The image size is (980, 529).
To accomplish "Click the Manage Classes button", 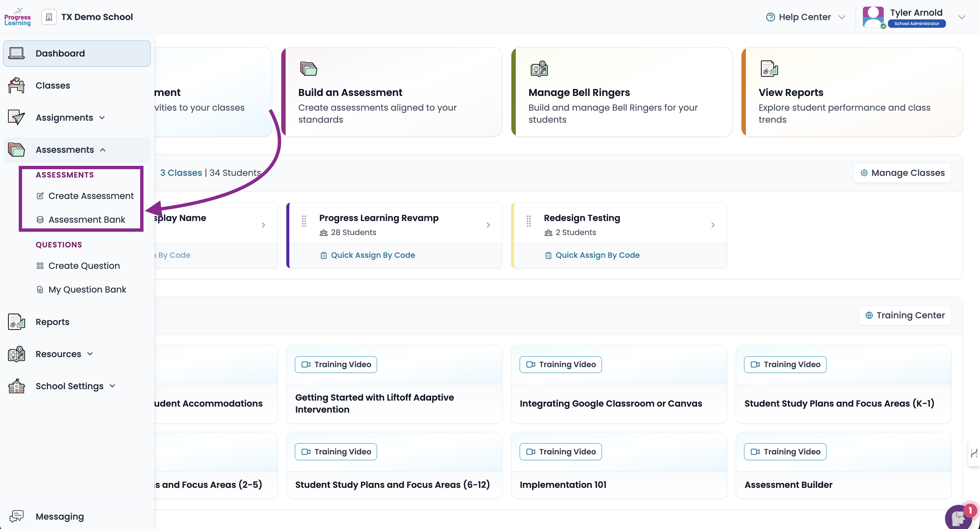I will pos(902,173).
